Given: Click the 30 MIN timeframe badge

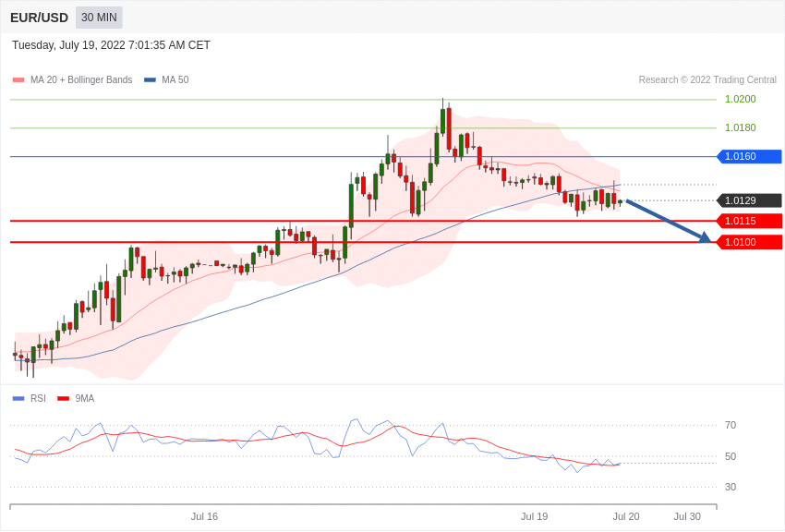Looking at the screenshot, I should 99,18.
